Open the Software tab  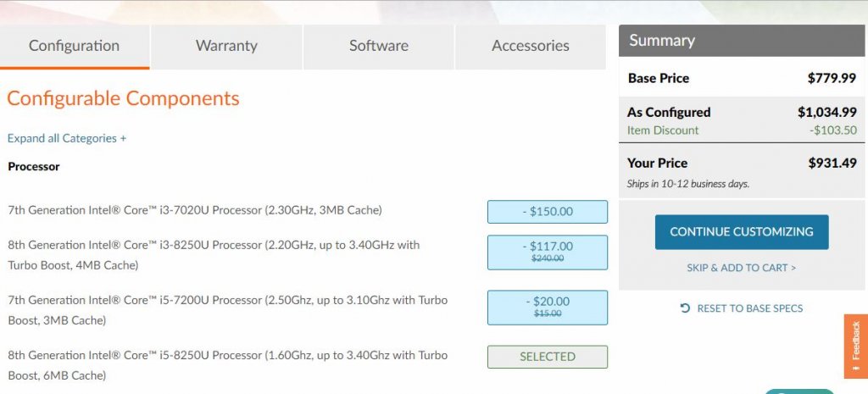tap(378, 47)
